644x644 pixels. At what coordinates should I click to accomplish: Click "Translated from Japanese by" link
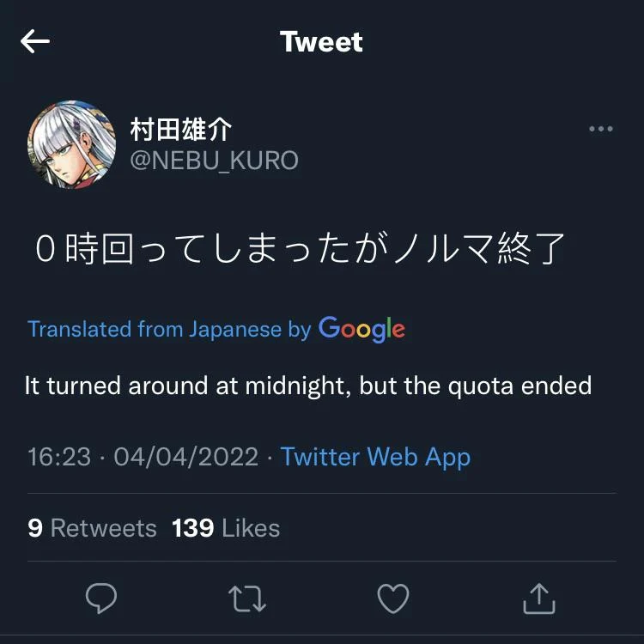coord(168,329)
